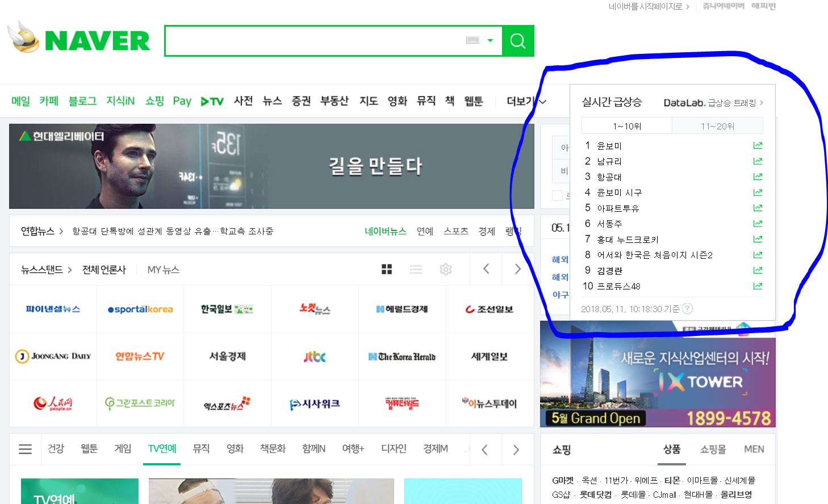Expand the 더보기 menu chevron
The width and height of the screenshot is (828, 504).
(543, 102)
